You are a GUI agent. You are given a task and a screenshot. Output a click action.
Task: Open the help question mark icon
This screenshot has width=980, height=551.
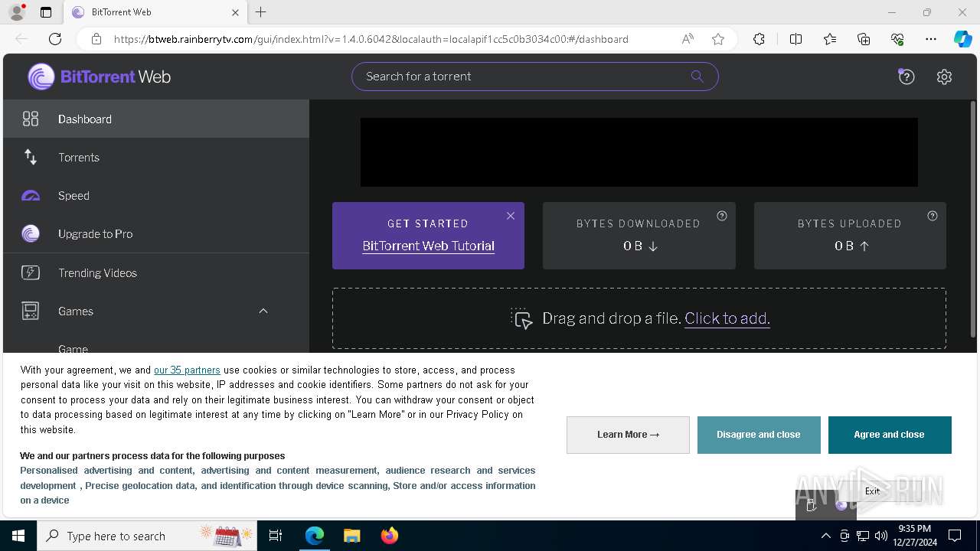[906, 77]
